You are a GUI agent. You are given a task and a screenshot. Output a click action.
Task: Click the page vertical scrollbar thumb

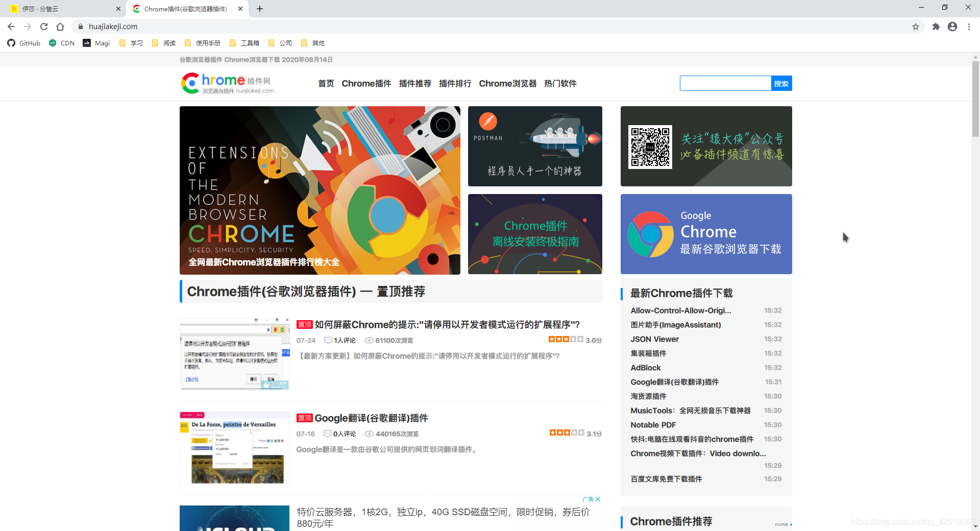point(975,100)
